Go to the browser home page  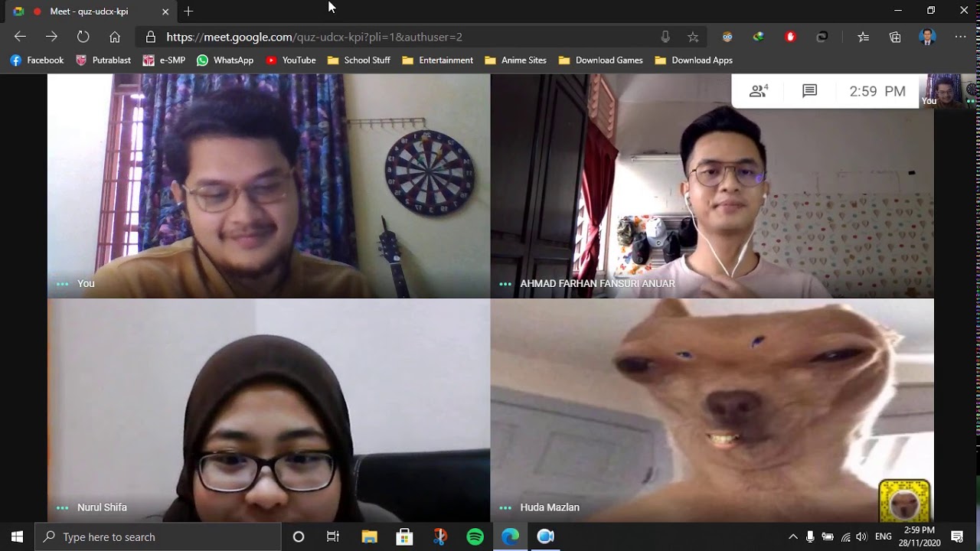coord(115,37)
